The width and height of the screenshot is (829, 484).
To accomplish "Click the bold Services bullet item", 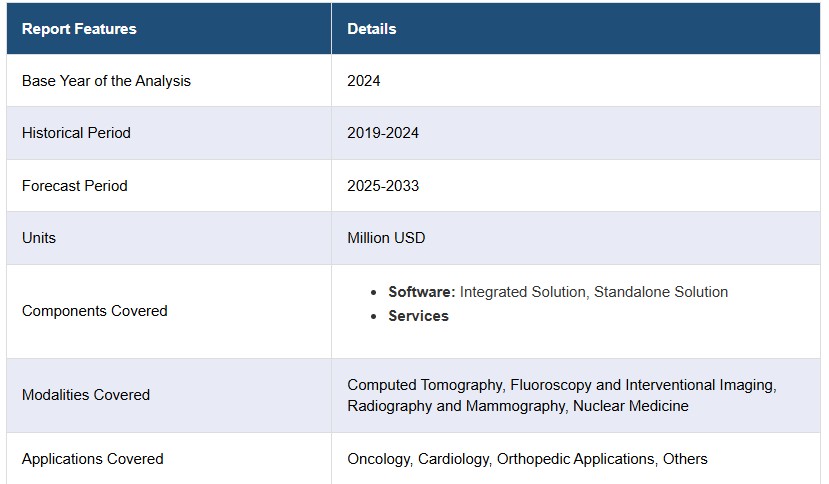I will coord(418,316).
